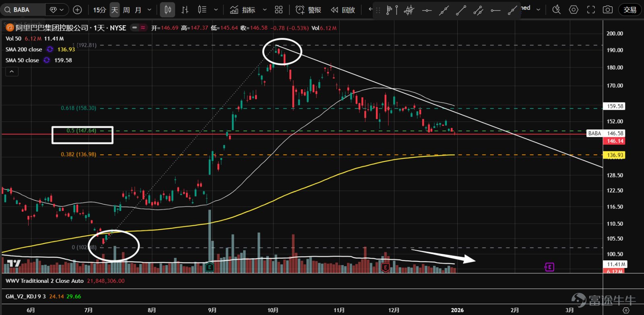Select the volume candles chart type icon
Viewport: 644px width, 315px height.
tap(202, 10)
